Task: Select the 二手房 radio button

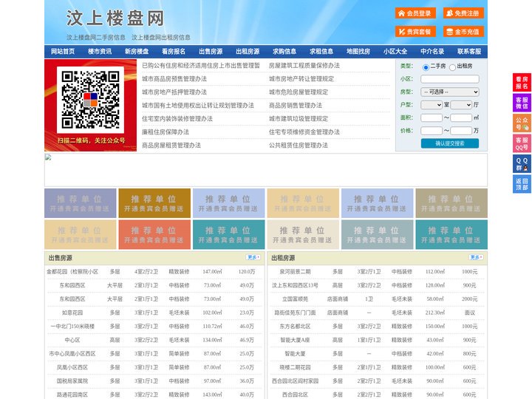Action: 426,67
